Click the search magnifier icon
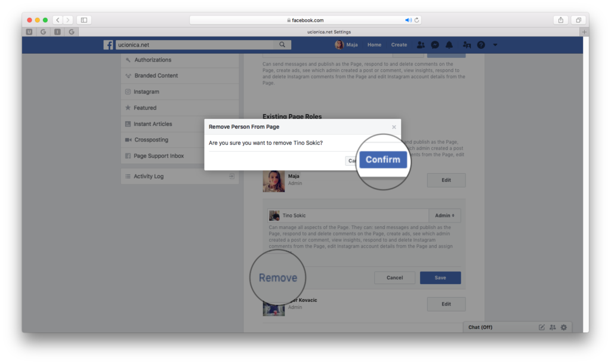The image size is (611, 364). pos(282,45)
